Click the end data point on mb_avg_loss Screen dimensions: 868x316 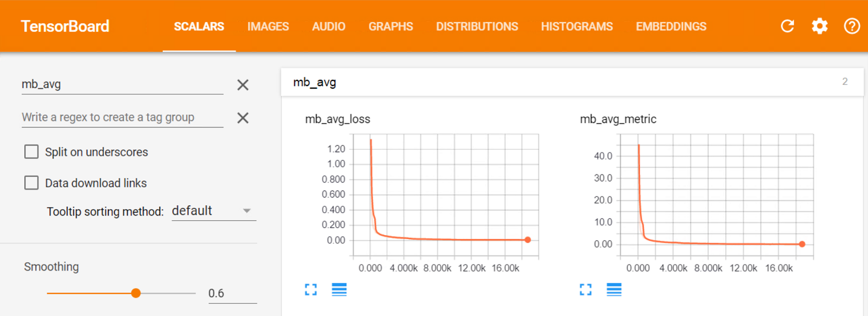click(527, 240)
